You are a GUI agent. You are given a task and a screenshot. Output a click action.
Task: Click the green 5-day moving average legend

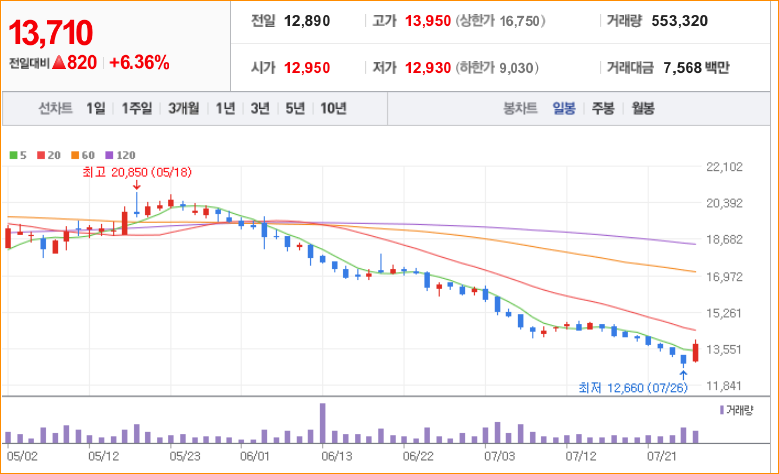[18, 155]
